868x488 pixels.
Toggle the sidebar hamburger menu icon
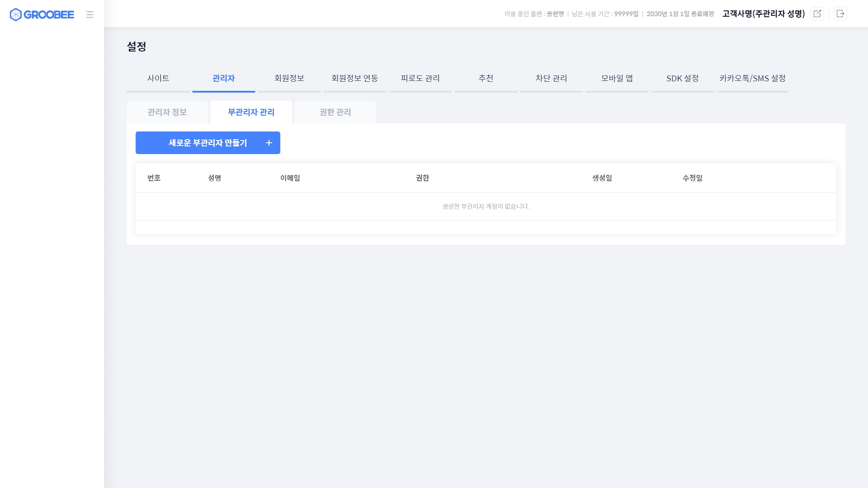tap(90, 14)
